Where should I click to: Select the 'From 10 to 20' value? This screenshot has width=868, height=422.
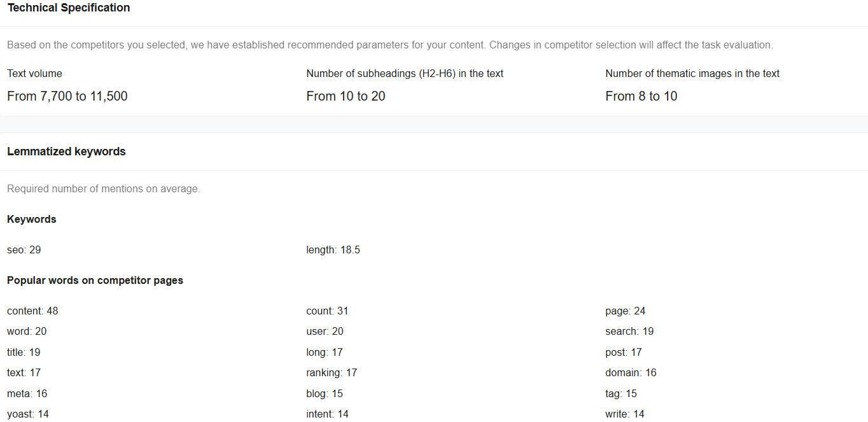(x=346, y=96)
